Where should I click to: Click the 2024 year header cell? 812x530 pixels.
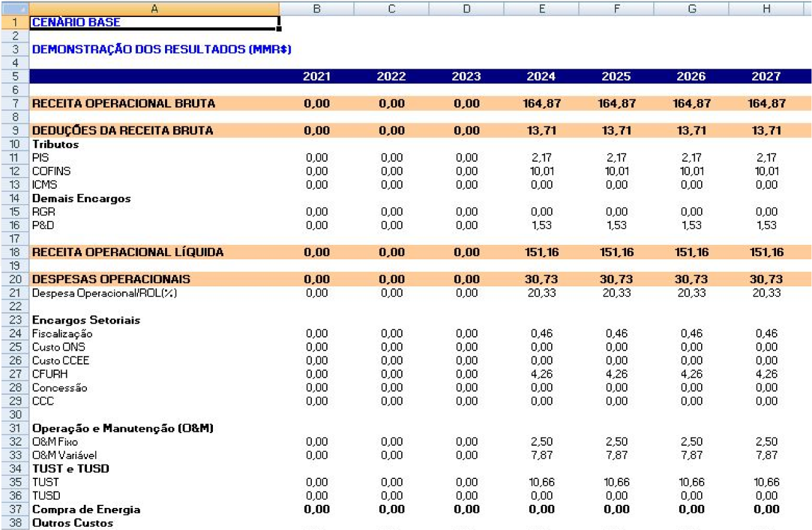coord(541,77)
